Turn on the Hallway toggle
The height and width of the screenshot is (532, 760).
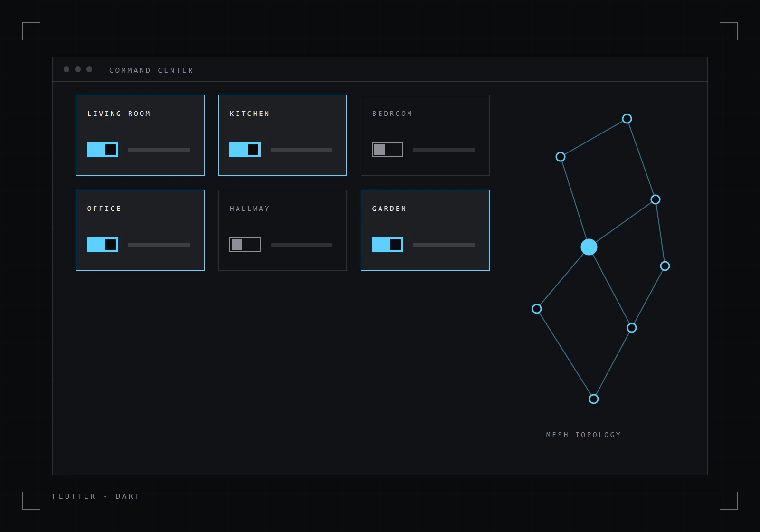point(245,245)
